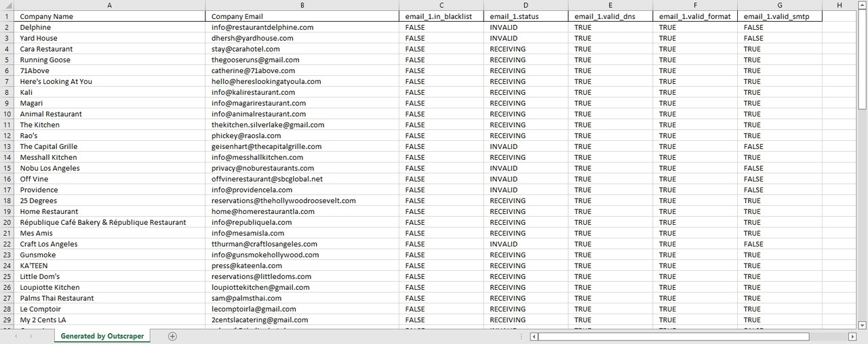Select row 15 header
Image resolution: width=868 pixels, height=344 pixels.
point(7,168)
